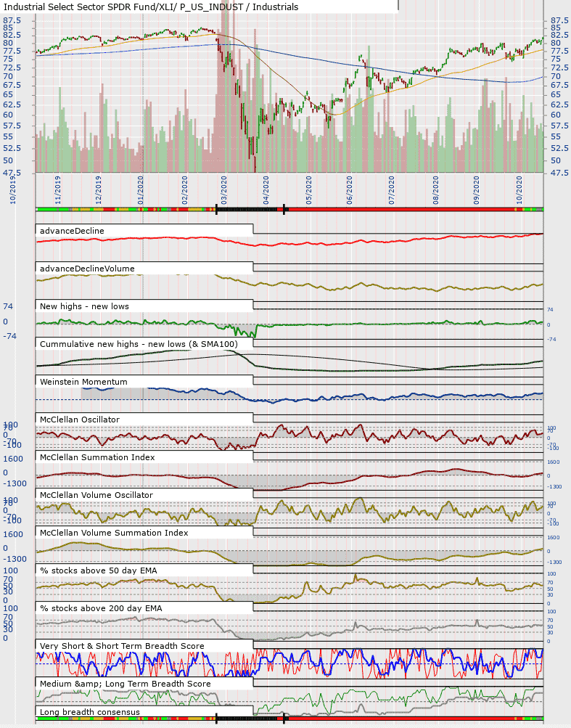
Task: Click the Cummulative new highs - new lows label
Action: pos(139,344)
